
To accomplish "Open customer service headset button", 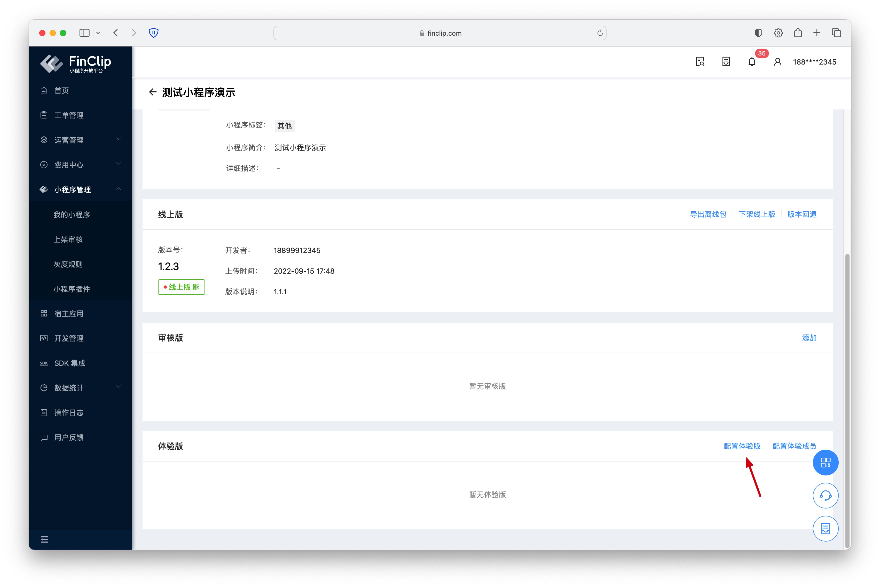I will (825, 495).
